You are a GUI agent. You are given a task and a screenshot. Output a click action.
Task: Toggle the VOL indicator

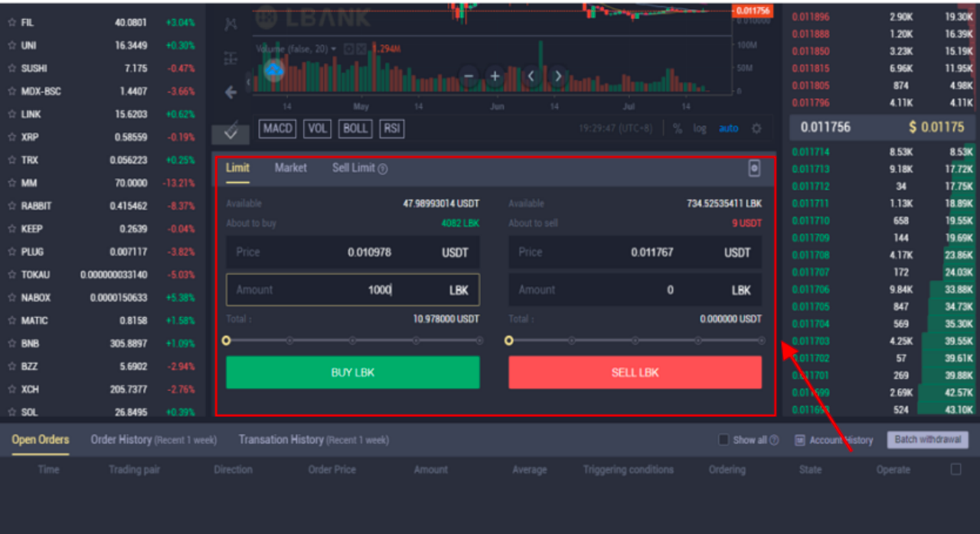[317, 129]
